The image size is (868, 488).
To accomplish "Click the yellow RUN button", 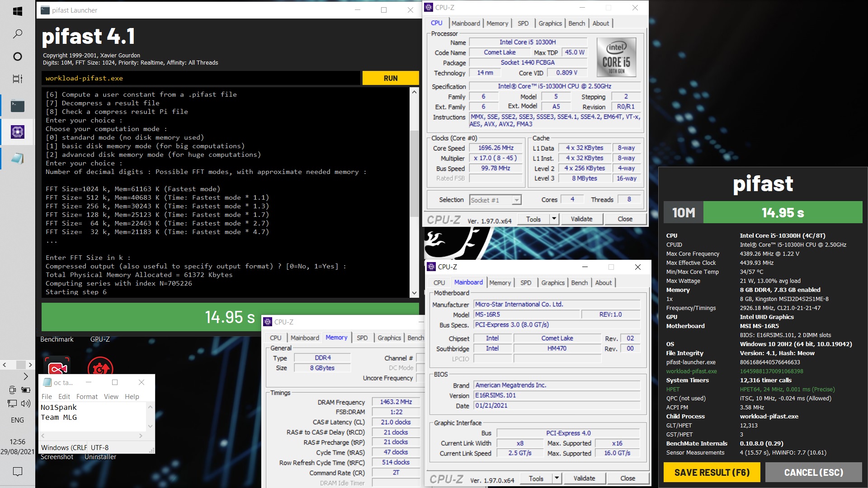I will coord(391,78).
